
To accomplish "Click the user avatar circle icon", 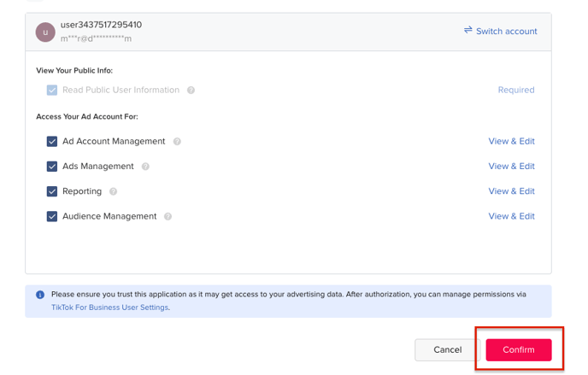I will tap(45, 32).
